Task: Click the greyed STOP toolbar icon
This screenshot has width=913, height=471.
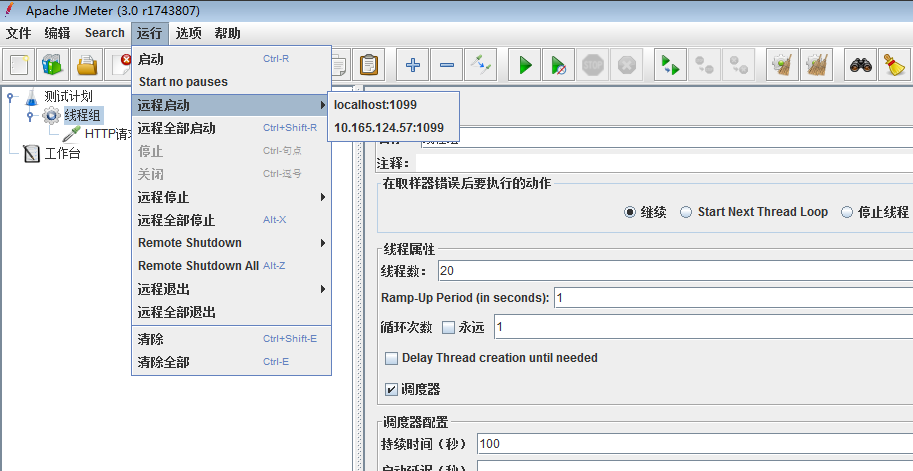Action: tap(593, 65)
